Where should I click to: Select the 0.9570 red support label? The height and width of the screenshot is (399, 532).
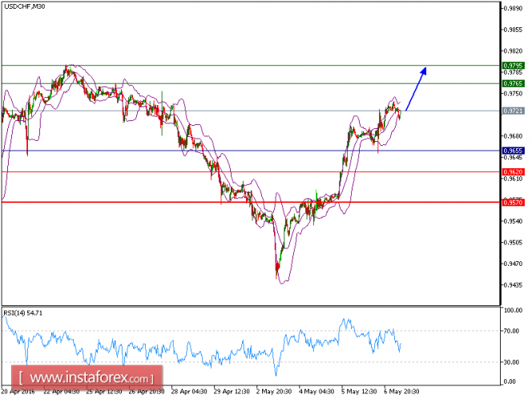[x=514, y=203]
